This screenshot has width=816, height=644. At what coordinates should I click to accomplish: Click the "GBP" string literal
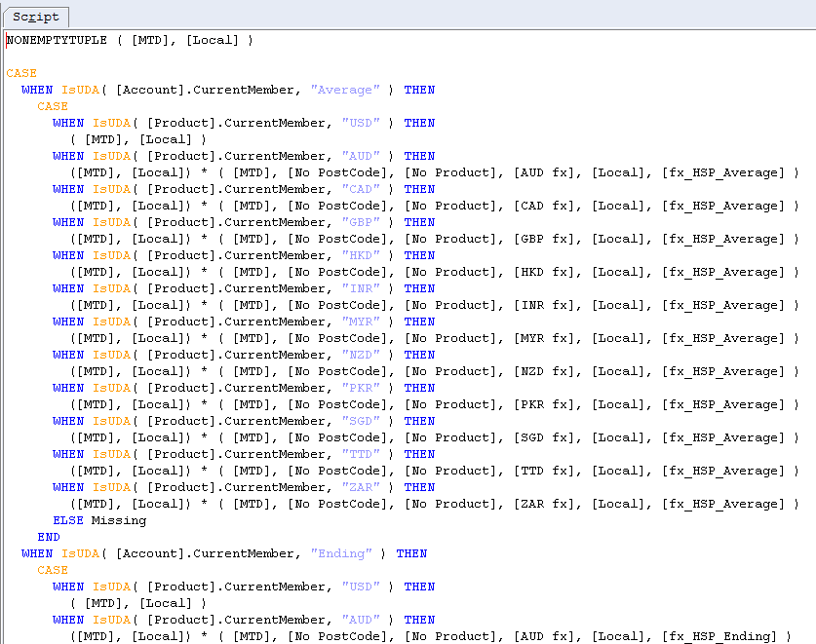coord(361,223)
